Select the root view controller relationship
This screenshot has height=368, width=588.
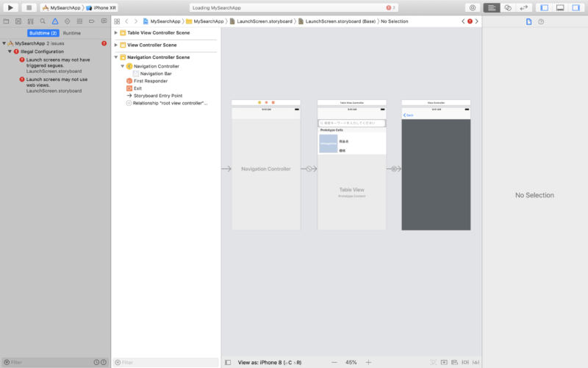pyautogui.click(x=170, y=103)
